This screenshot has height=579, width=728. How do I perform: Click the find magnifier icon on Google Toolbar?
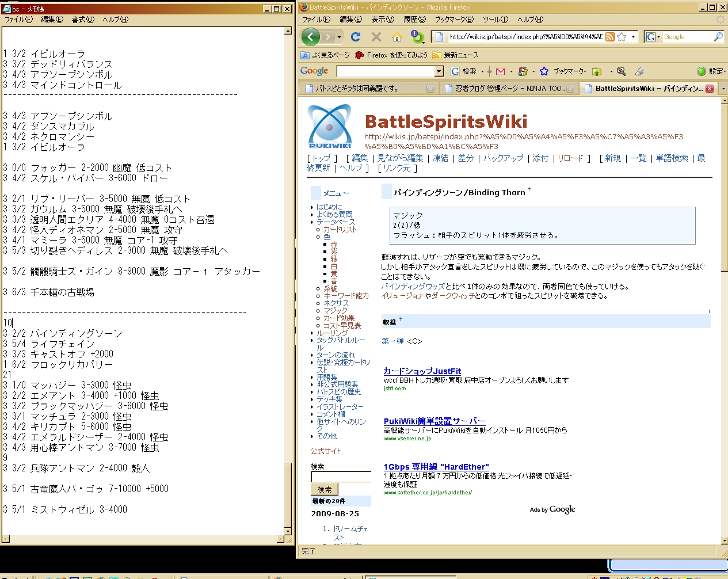(x=622, y=71)
